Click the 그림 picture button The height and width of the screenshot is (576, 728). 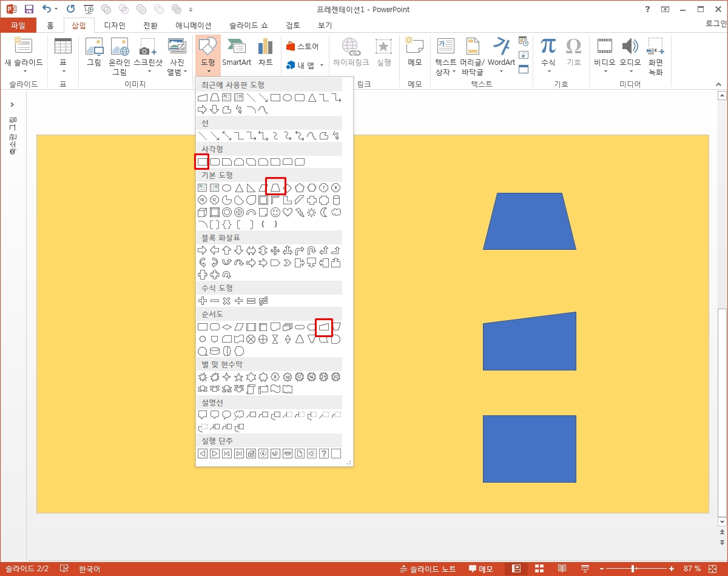(x=94, y=52)
